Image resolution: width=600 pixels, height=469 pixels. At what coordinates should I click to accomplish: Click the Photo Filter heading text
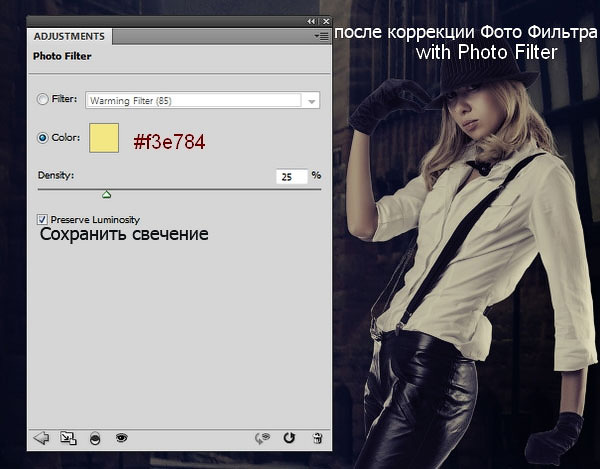(x=62, y=56)
